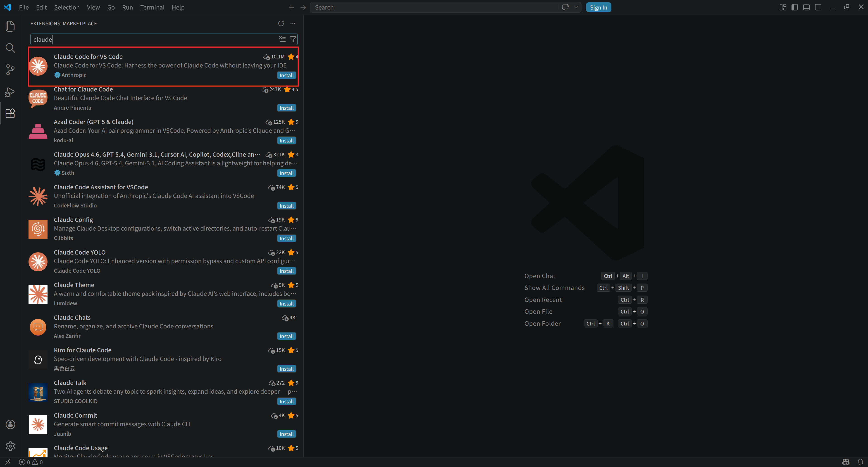The width and height of the screenshot is (868, 467).
Task: Open the Selection menu
Action: point(67,7)
